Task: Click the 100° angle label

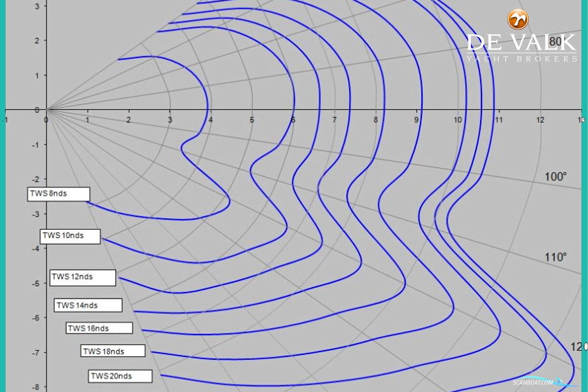Action: (x=556, y=176)
